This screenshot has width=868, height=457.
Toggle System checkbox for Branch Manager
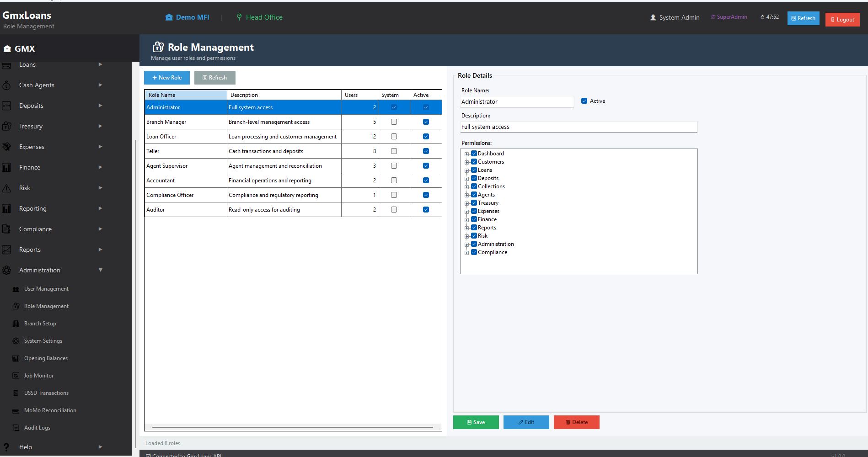tap(394, 122)
